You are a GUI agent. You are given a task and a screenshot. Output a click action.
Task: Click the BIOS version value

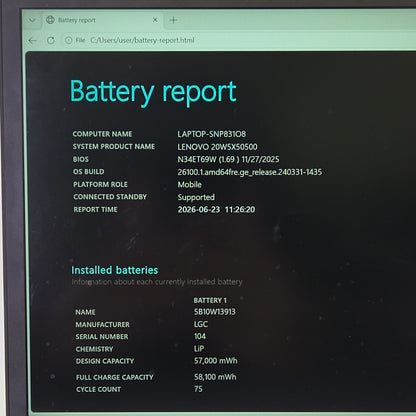(x=228, y=159)
